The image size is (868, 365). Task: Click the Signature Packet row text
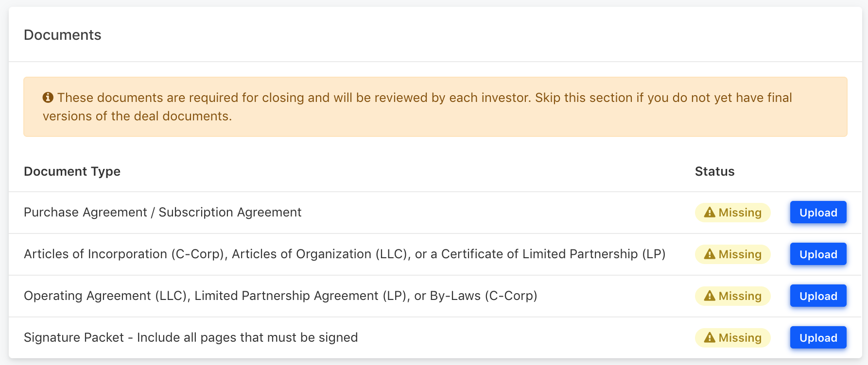(x=191, y=337)
